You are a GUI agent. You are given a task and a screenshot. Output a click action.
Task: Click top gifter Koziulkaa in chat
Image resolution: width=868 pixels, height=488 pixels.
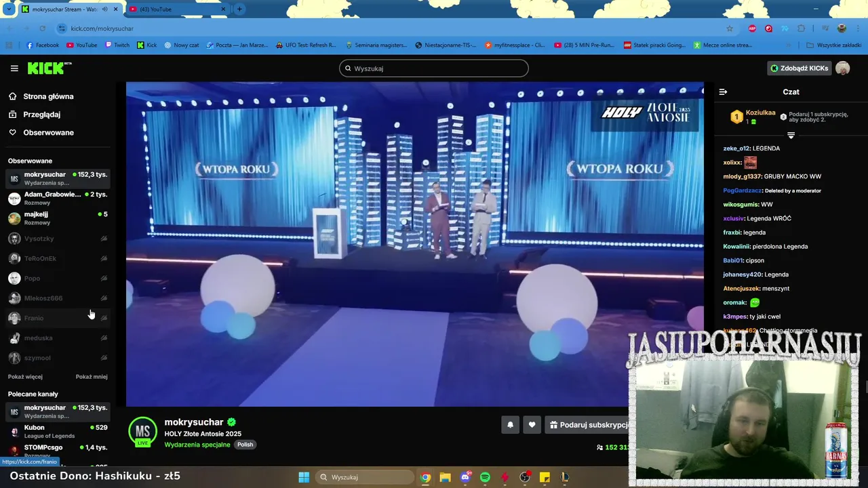click(760, 113)
